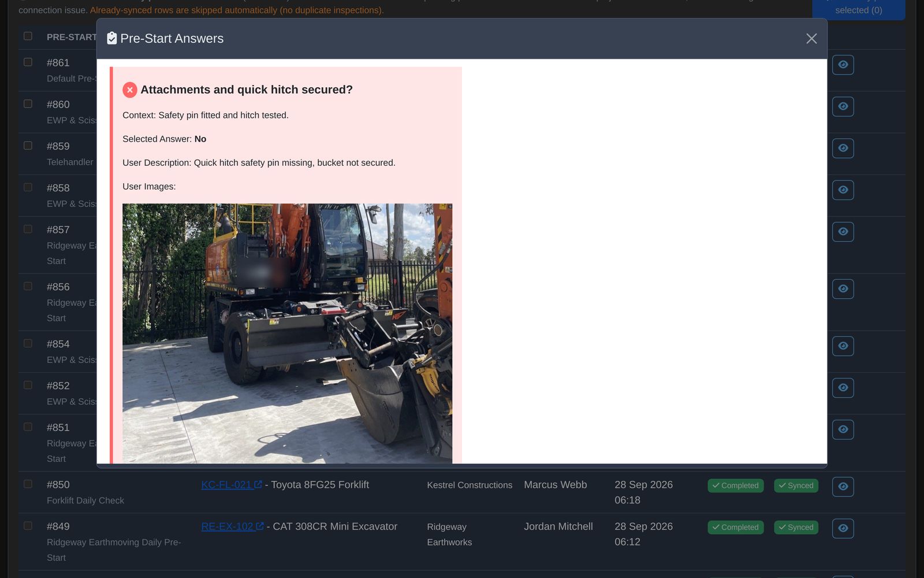Select the row #858 checkbox

tap(28, 187)
